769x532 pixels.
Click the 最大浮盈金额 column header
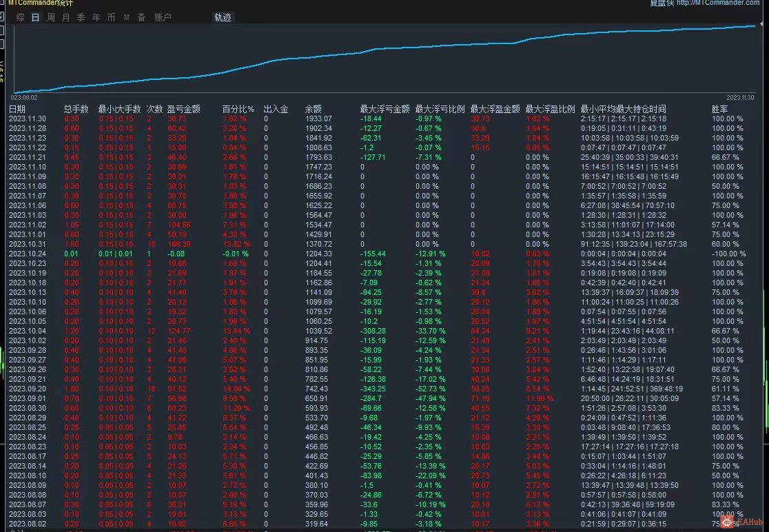click(x=495, y=109)
